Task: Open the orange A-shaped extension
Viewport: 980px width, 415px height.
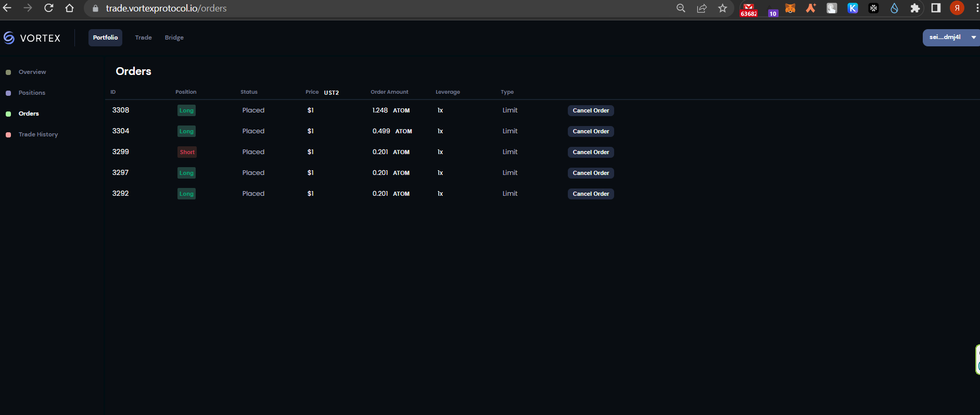Action: tap(811, 8)
